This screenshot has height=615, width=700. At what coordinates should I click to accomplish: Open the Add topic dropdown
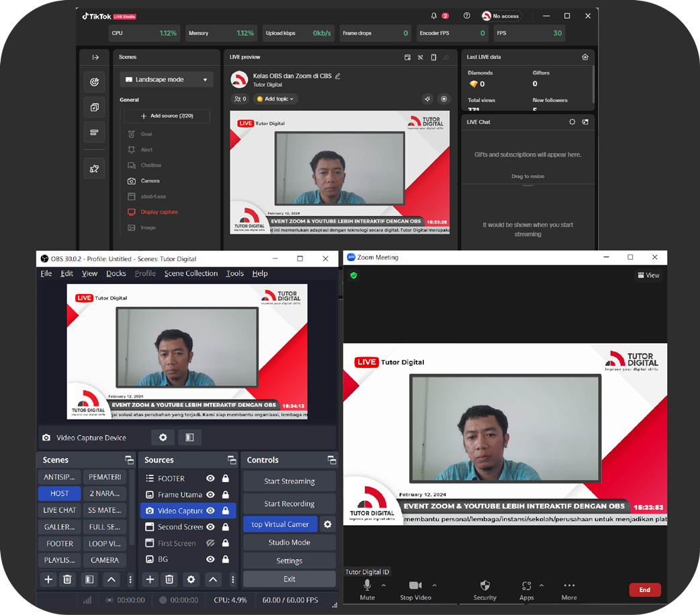coord(275,99)
